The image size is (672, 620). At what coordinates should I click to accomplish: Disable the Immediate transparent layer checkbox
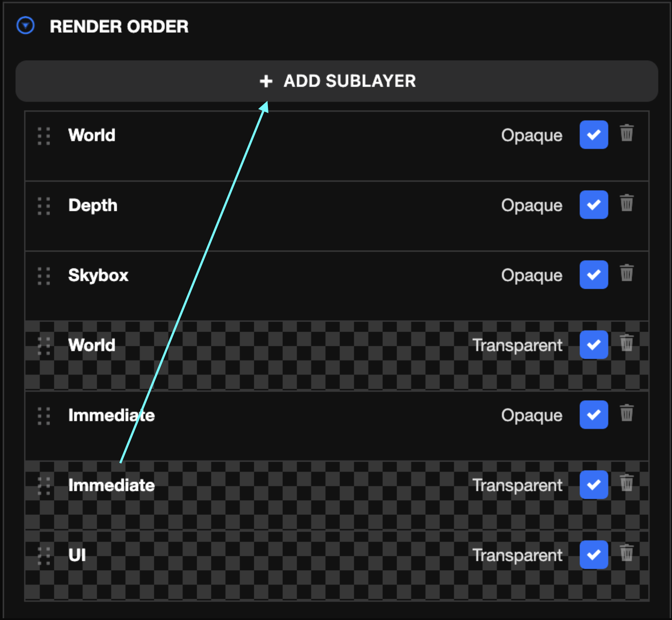click(594, 485)
